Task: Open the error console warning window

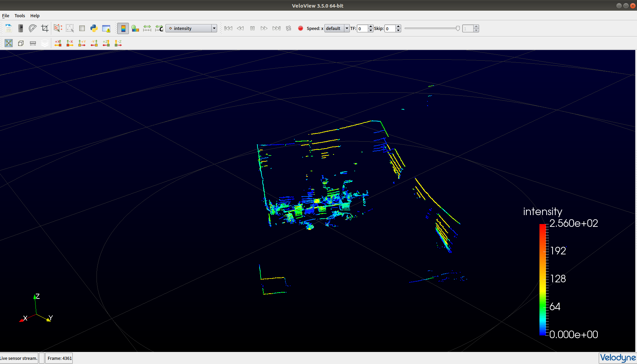Action: point(106,28)
